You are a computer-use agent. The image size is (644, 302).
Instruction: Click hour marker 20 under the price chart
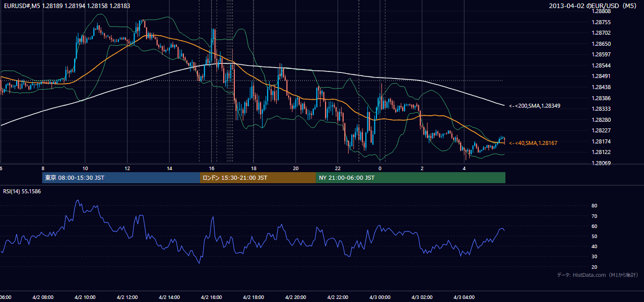click(x=296, y=169)
